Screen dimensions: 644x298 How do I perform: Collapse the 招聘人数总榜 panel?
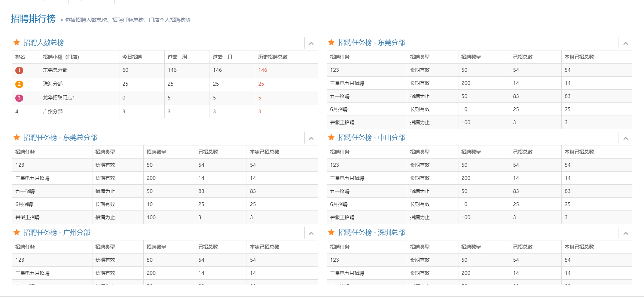tap(311, 43)
